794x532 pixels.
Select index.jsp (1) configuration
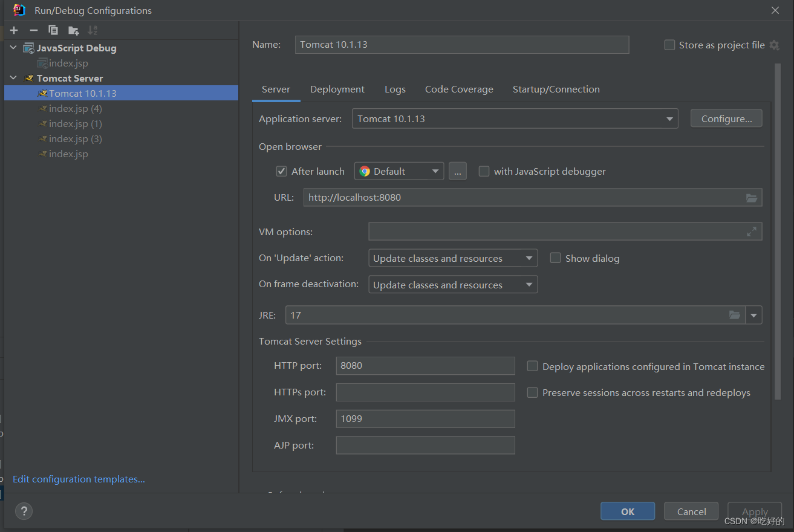point(75,124)
